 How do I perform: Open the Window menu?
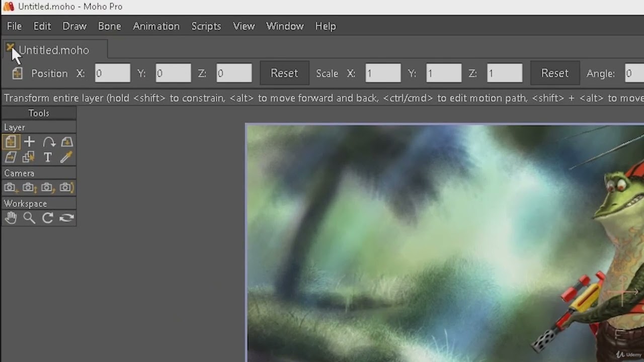[285, 26]
